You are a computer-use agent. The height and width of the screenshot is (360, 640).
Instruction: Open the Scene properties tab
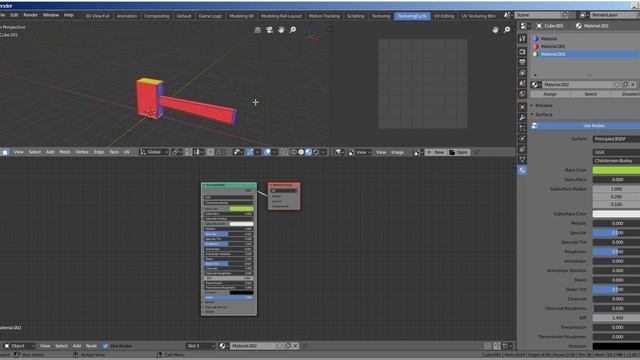(x=522, y=83)
